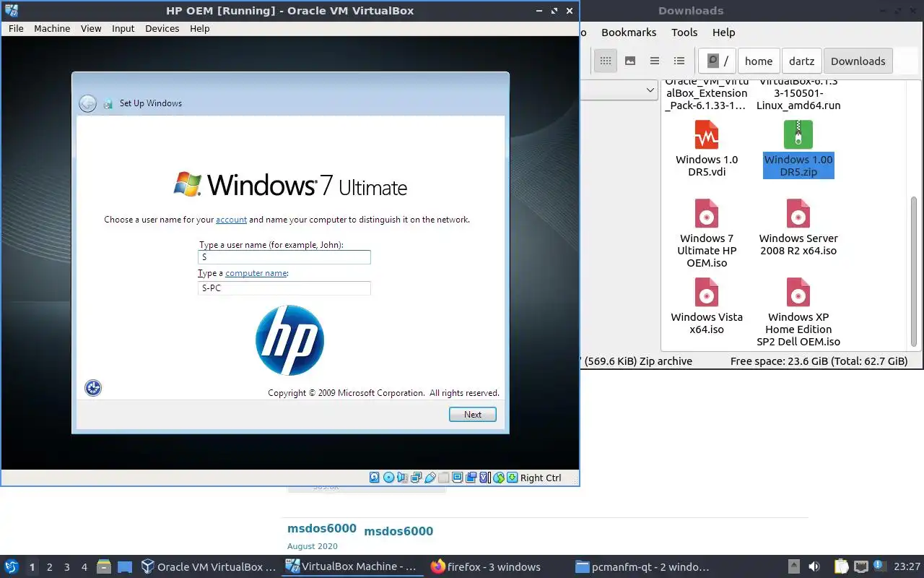924x578 pixels.
Task: Switch to firefox - 3 windows taskbar group
Action: [x=486, y=566]
